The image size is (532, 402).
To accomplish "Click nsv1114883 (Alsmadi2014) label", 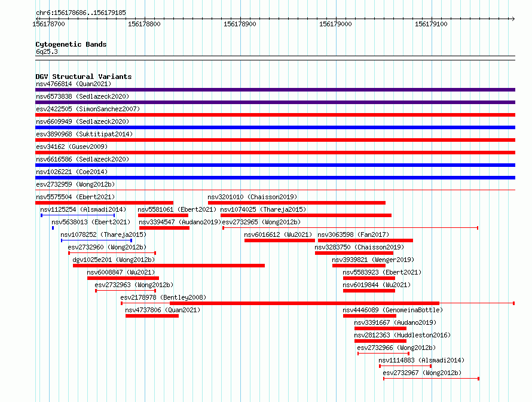I will [x=421, y=360].
